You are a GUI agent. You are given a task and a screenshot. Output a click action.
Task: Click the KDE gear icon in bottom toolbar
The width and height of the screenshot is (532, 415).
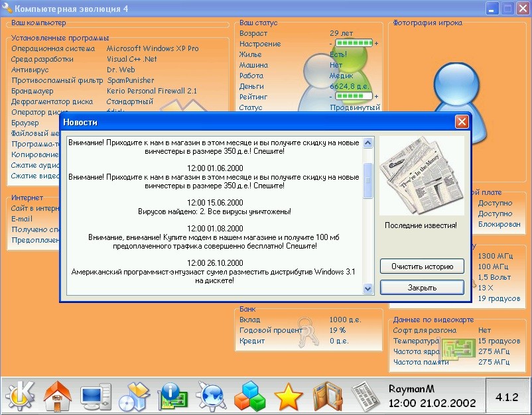(x=20, y=396)
